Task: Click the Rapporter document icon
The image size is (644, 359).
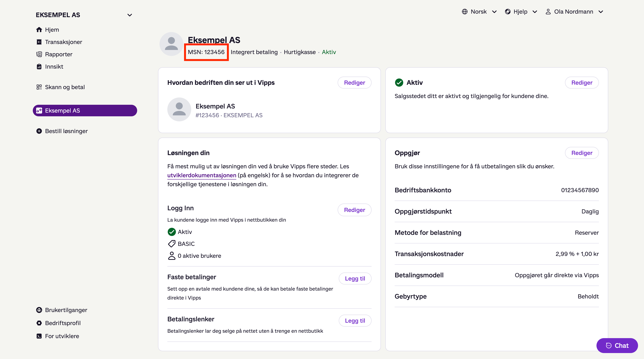Action: point(39,54)
